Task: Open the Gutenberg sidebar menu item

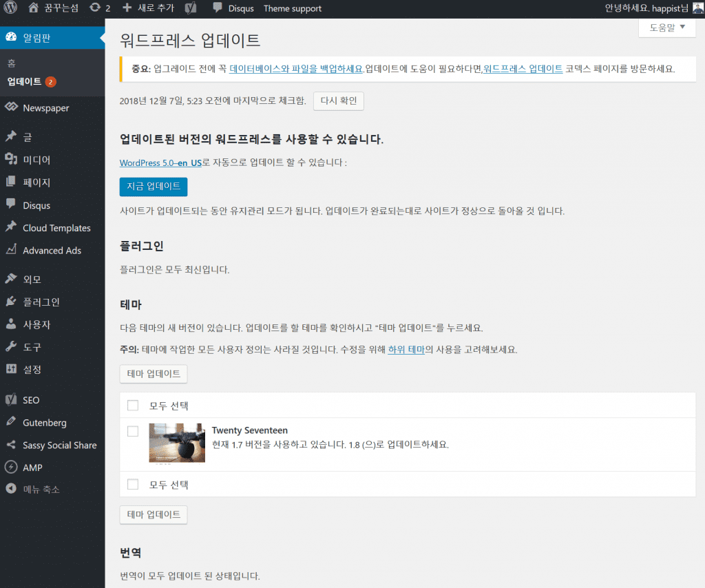Action: pyautogui.click(x=44, y=423)
